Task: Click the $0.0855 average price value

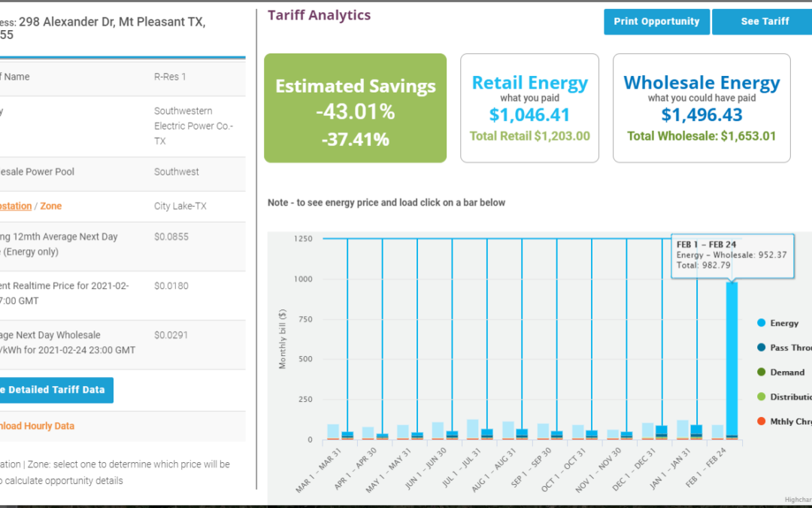Action: (171, 236)
